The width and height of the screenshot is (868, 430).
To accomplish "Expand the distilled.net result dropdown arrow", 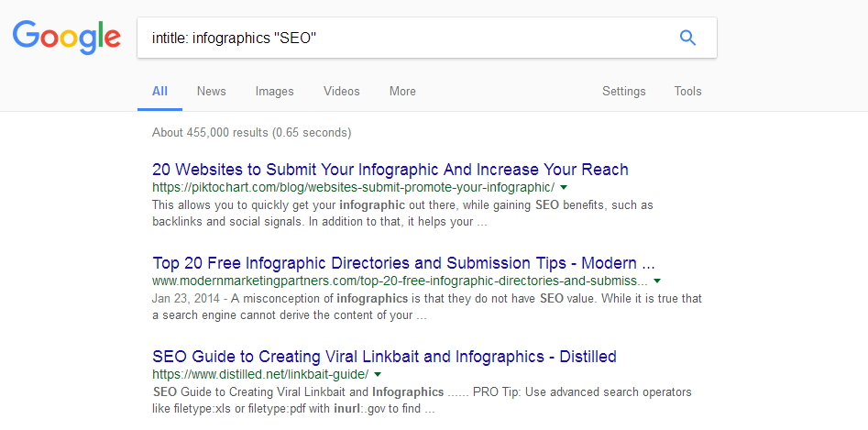I will (x=378, y=373).
